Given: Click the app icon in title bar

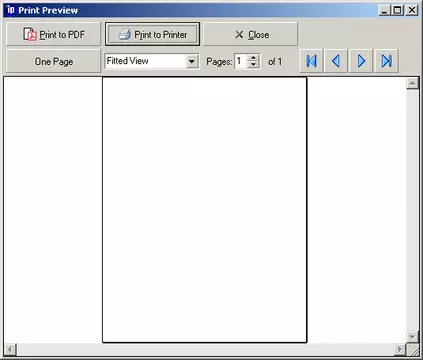Looking at the screenshot, I should pos(11,10).
